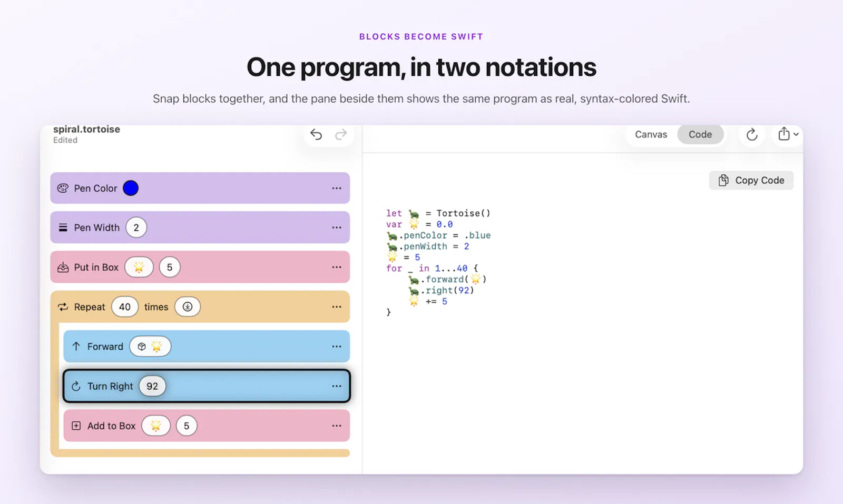Screen dimensions: 843x504
Task: Open the Put in Box block options menu
Action: click(x=337, y=267)
